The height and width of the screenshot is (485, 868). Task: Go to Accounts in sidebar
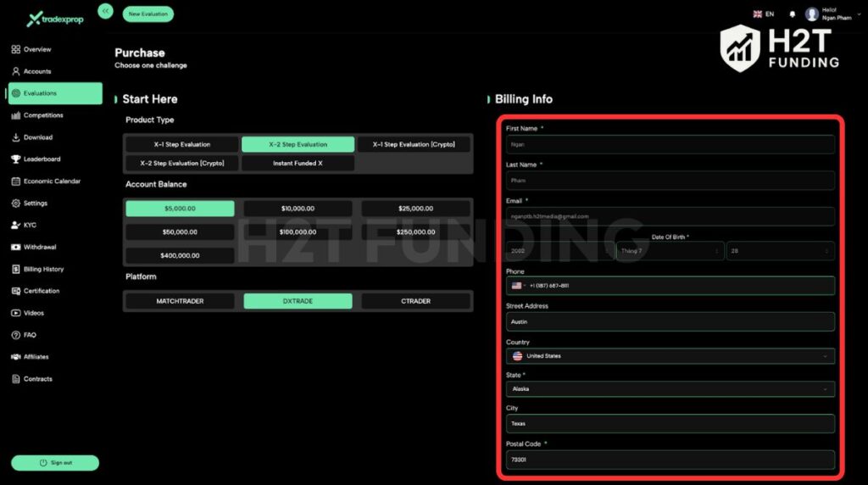pyautogui.click(x=37, y=71)
